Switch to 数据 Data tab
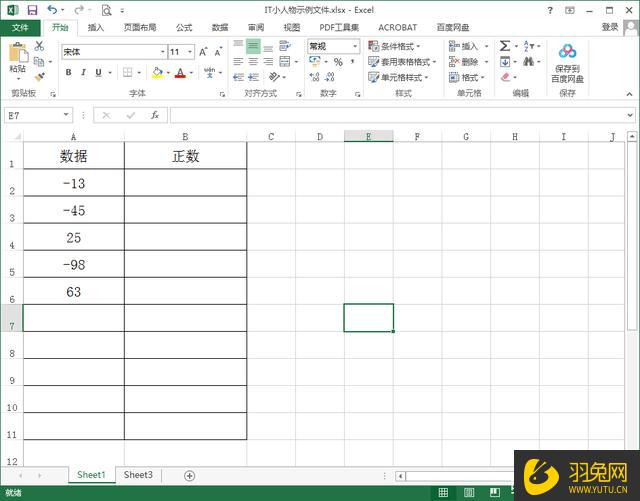Screen dimensions: 640x501 220,27
